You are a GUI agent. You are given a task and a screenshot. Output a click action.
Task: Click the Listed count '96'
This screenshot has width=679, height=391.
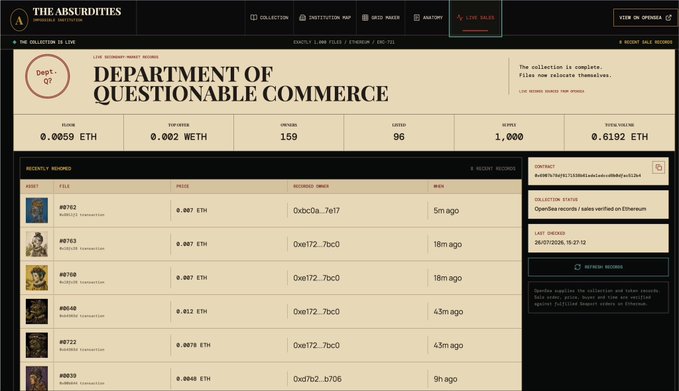[x=399, y=137]
